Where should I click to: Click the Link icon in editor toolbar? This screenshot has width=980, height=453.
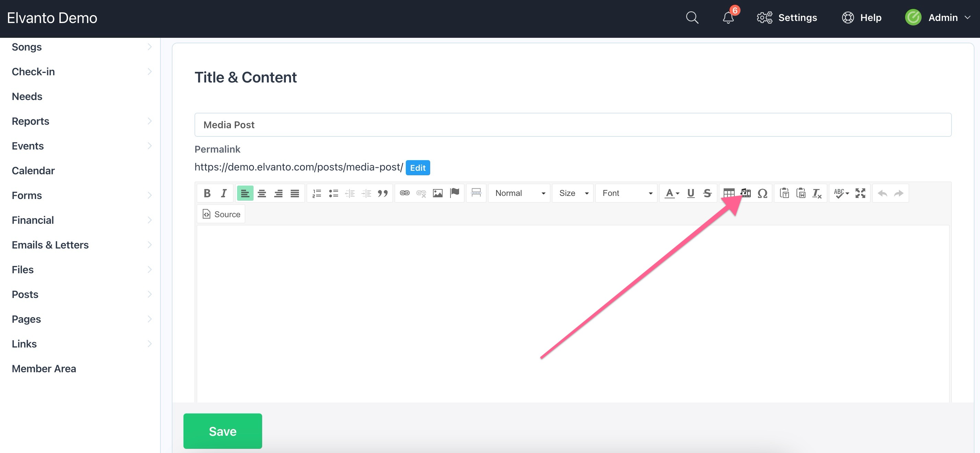[x=404, y=193]
